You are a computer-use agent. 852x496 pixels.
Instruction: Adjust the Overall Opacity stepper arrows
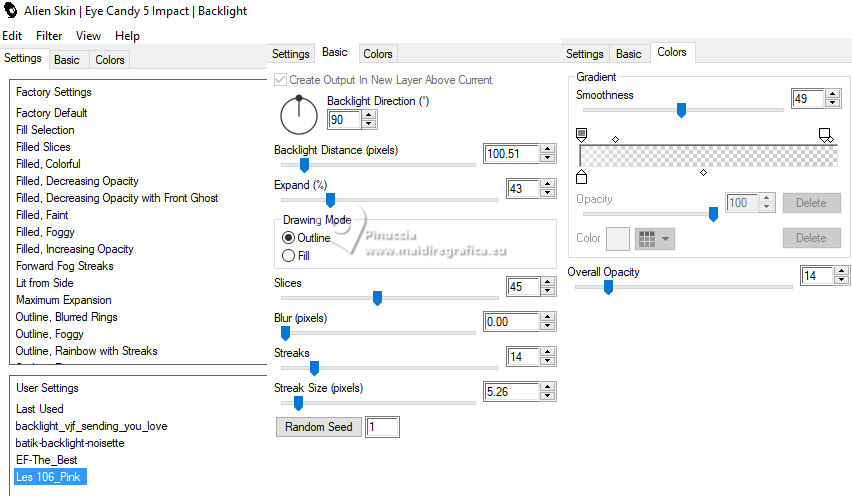tap(840, 275)
